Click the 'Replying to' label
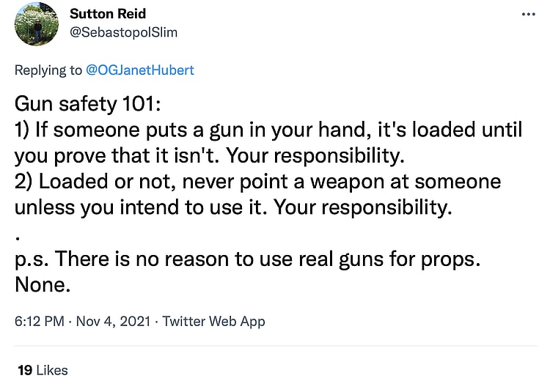 pyautogui.click(x=48, y=70)
